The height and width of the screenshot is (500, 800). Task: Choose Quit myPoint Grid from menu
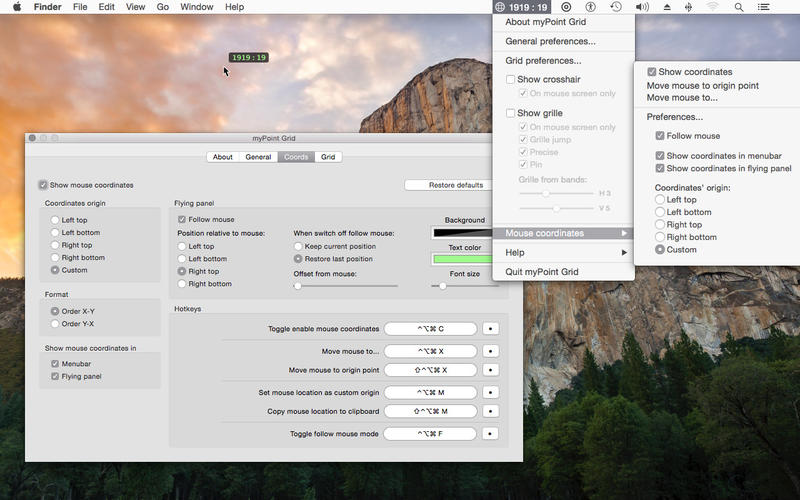pyautogui.click(x=555, y=272)
